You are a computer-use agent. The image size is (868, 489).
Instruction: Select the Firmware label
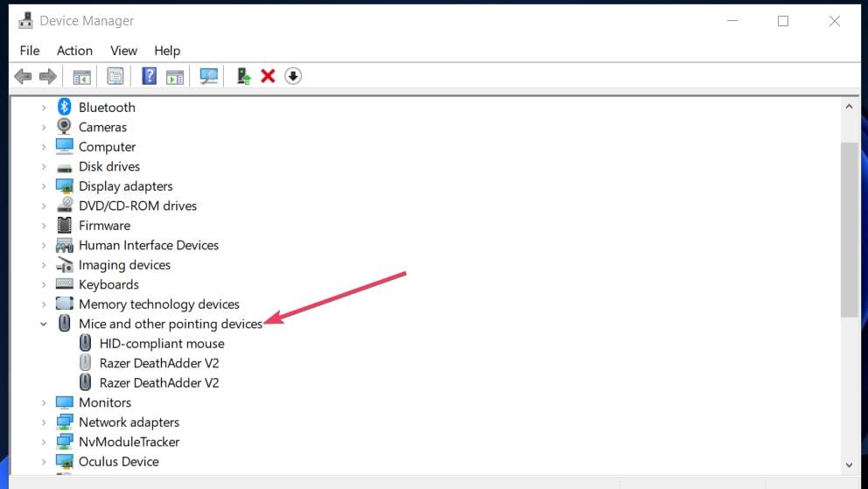[x=105, y=226]
